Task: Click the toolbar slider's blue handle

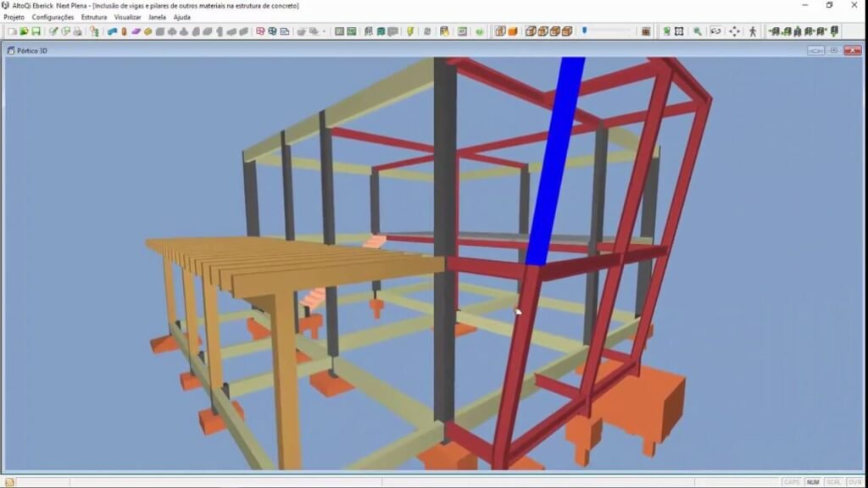Action: [x=585, y=31]
